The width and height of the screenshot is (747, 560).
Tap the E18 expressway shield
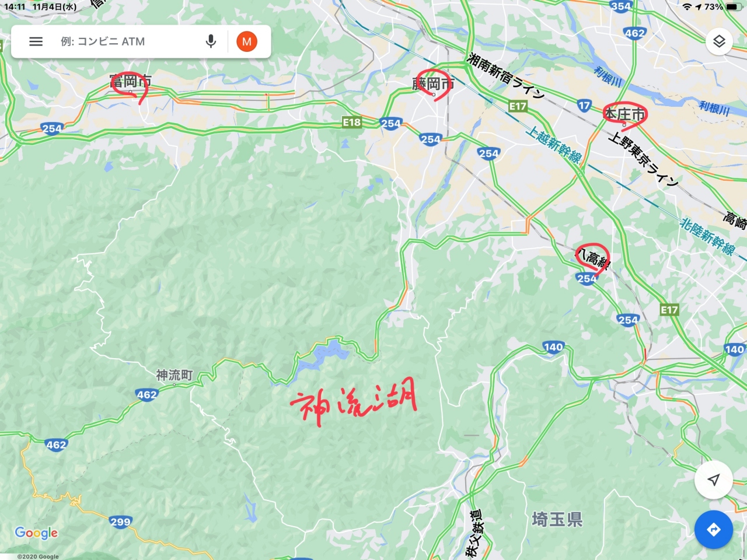352,122
